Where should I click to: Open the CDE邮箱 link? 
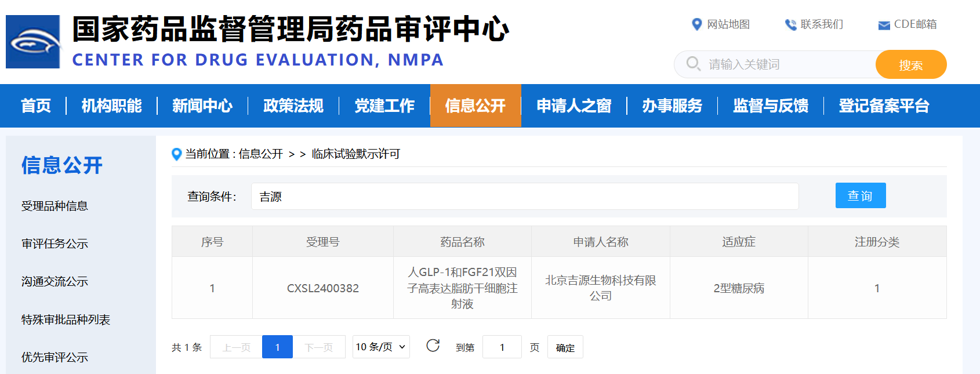coord(916,24)
